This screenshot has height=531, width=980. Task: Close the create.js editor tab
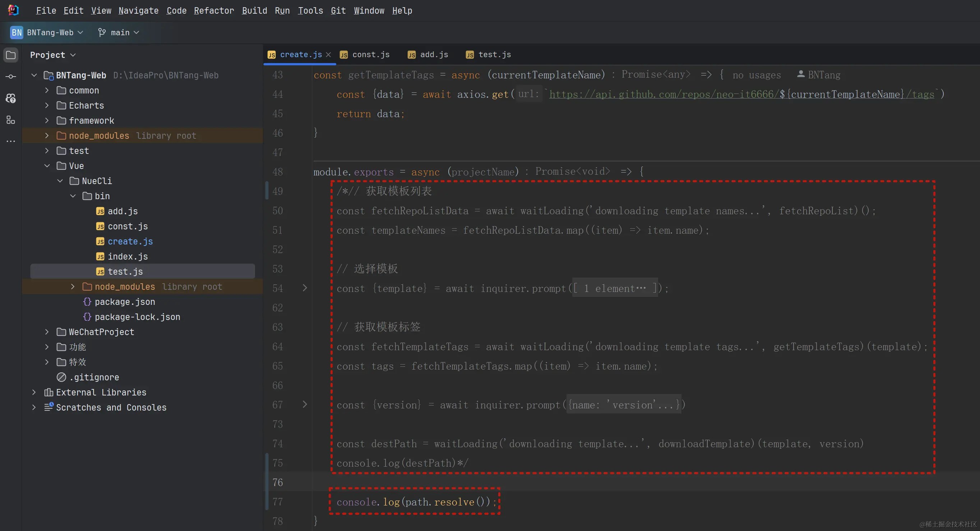328,55
